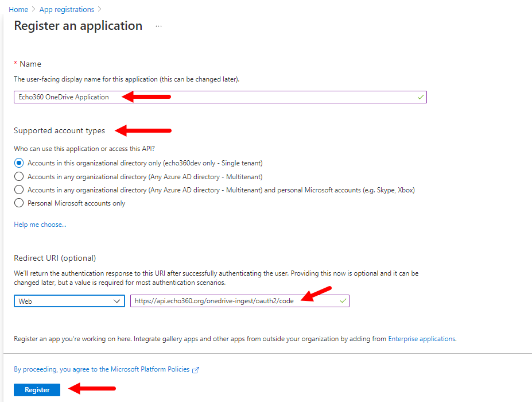Click the user-facing display name description text
The width and height of the screenshot is (532, 402).
coord(127,79)
